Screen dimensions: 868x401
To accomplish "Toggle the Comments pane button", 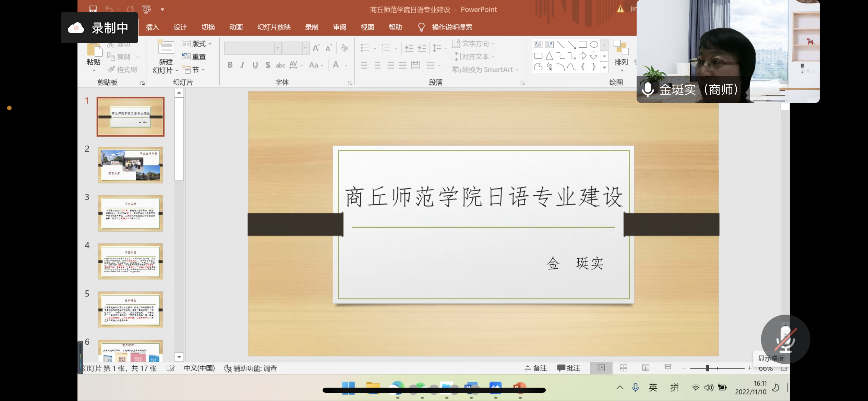I will click(x=569, y=368).
